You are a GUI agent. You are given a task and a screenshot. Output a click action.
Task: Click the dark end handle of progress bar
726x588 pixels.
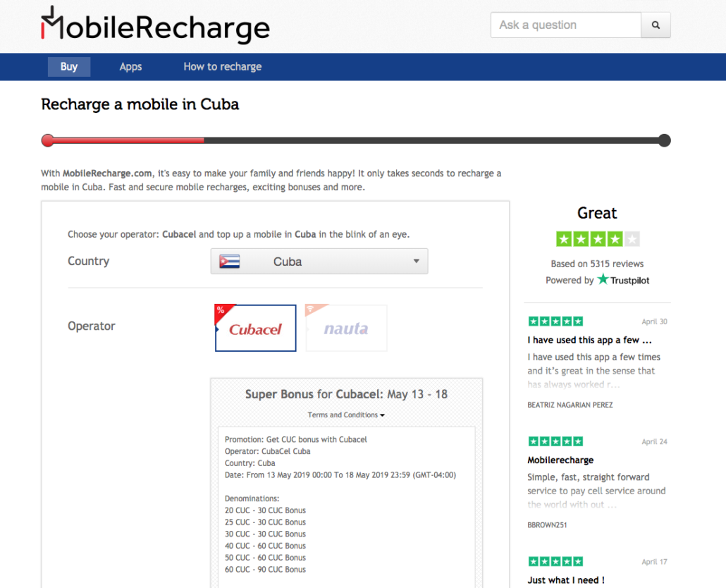coord(665,140)
